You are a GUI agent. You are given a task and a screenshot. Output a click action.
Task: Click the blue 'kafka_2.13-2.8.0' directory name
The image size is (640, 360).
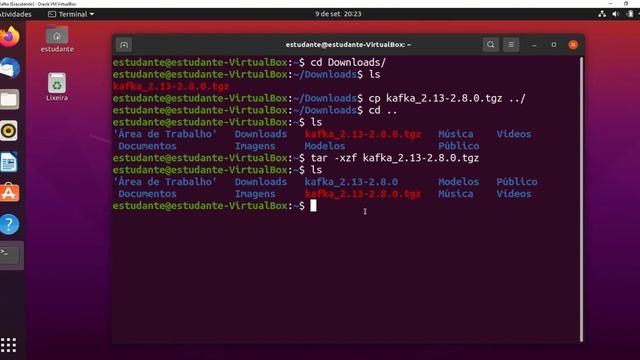click(351, 182)
